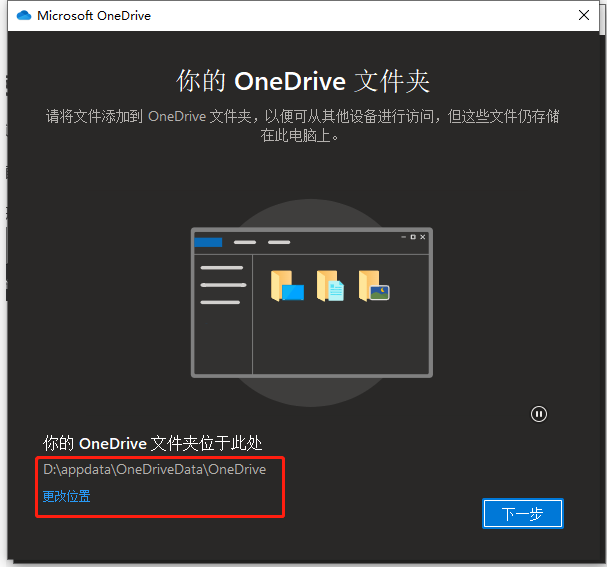The height and width of the screenshot is (567, 607).
Task: Click the documents folder icon in the illustration
Action: (330, 286)
